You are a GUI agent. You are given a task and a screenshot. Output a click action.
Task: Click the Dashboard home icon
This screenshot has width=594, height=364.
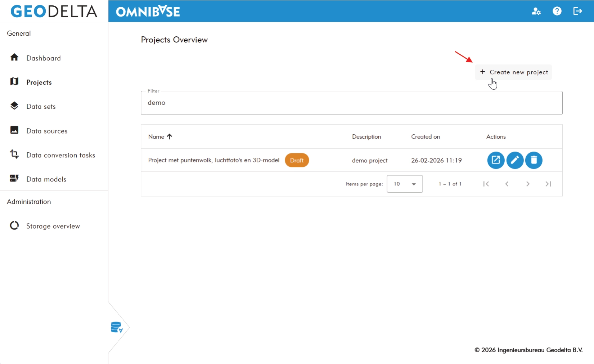point(14,58)
